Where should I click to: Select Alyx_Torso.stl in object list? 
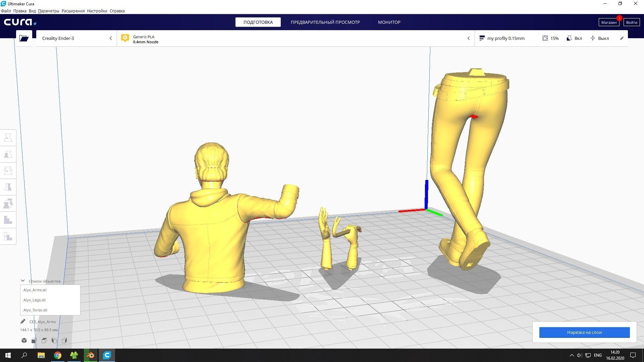coord(50,310)
